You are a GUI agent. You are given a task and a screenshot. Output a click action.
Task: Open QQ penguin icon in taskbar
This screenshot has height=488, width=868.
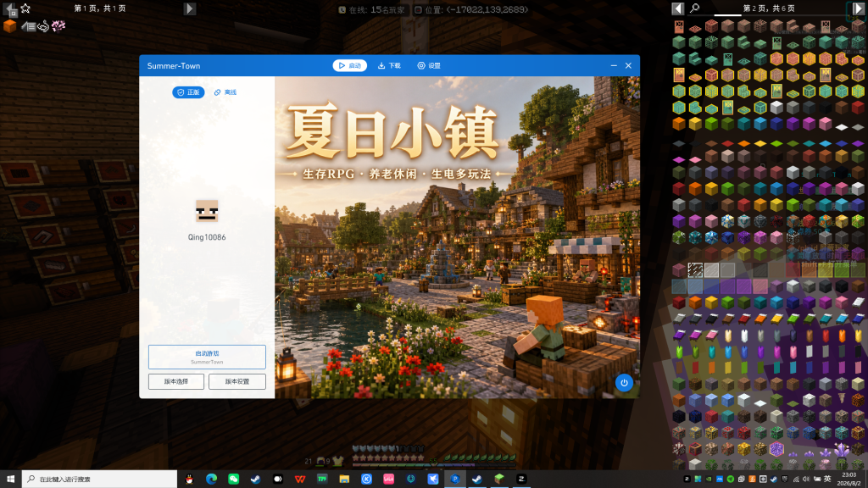pyautogui.click(x=189, y=480)
